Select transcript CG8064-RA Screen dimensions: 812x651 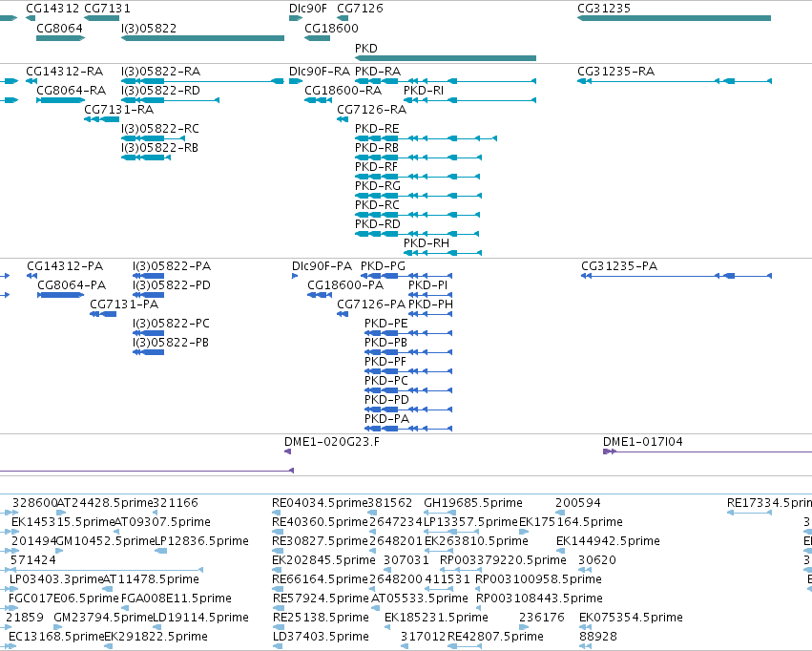tap(71, 90)
